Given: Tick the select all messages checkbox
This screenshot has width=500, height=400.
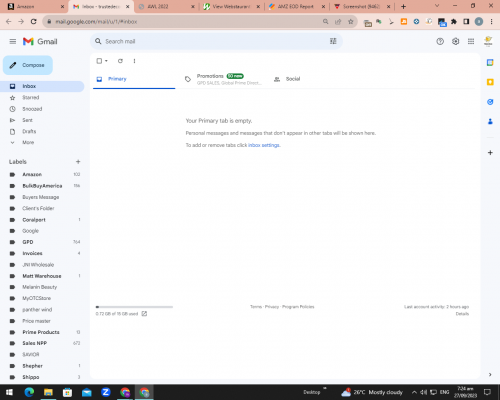Looking at the screenshot, I should [99, 61].
